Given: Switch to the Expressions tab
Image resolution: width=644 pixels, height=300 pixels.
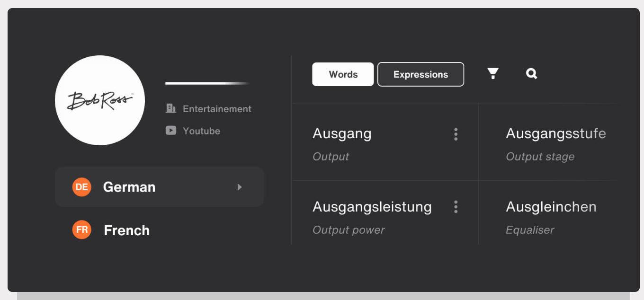Looking at the screenshot, I should point(420,74).
